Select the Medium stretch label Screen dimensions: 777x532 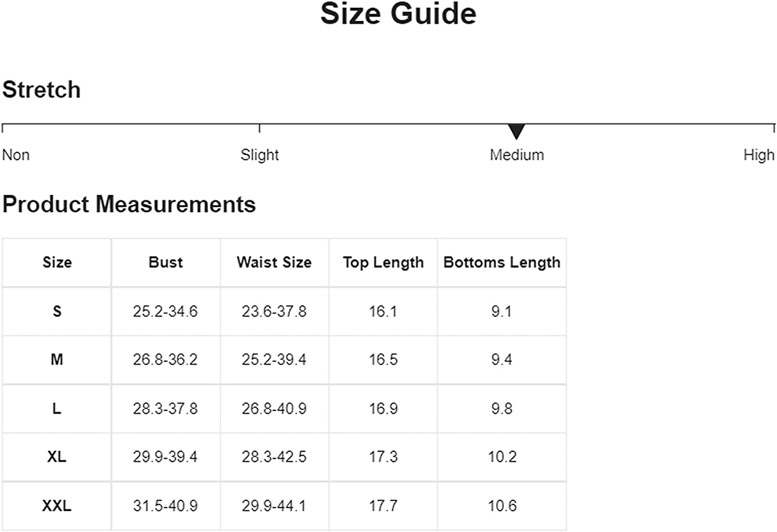(517, 155)
